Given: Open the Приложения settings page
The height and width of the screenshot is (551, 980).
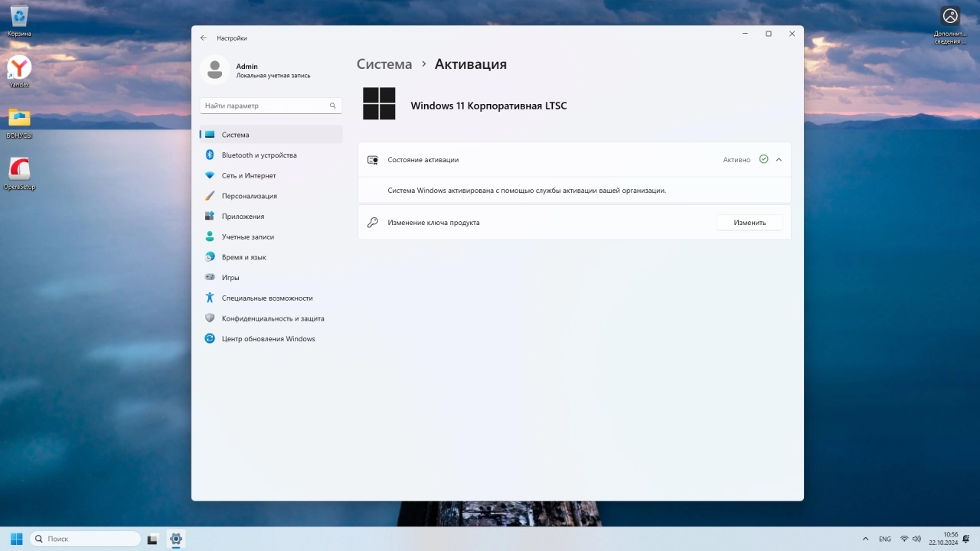Looking at the screenshot, I should click(x=243, y=216).
